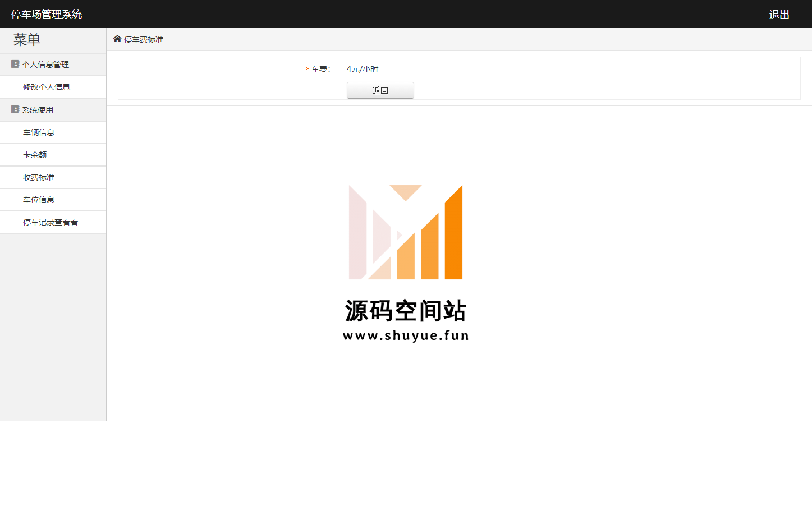
Task: Collapse the 系统使用 menu section
Action: pos(53,110)
